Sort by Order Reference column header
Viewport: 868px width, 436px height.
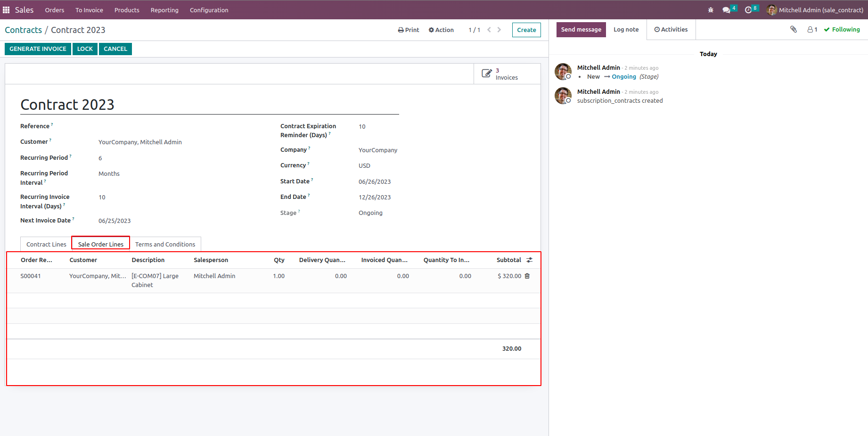tap(36, 260)
